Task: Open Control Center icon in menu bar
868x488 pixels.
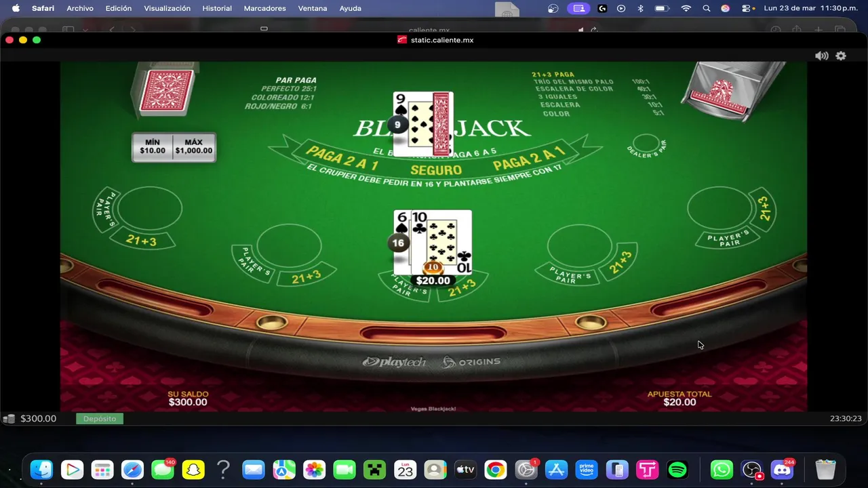Action: (747, 8)
